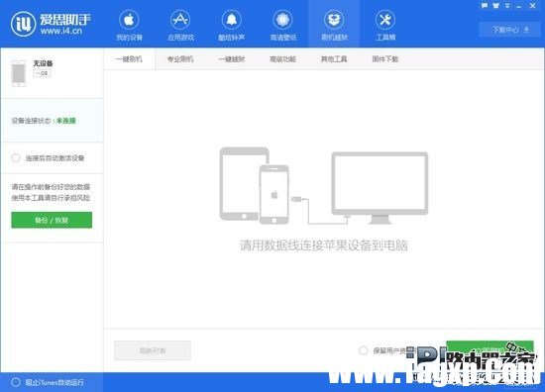
Task: Open the 下载中心 download center
Action: coord(510,30)
